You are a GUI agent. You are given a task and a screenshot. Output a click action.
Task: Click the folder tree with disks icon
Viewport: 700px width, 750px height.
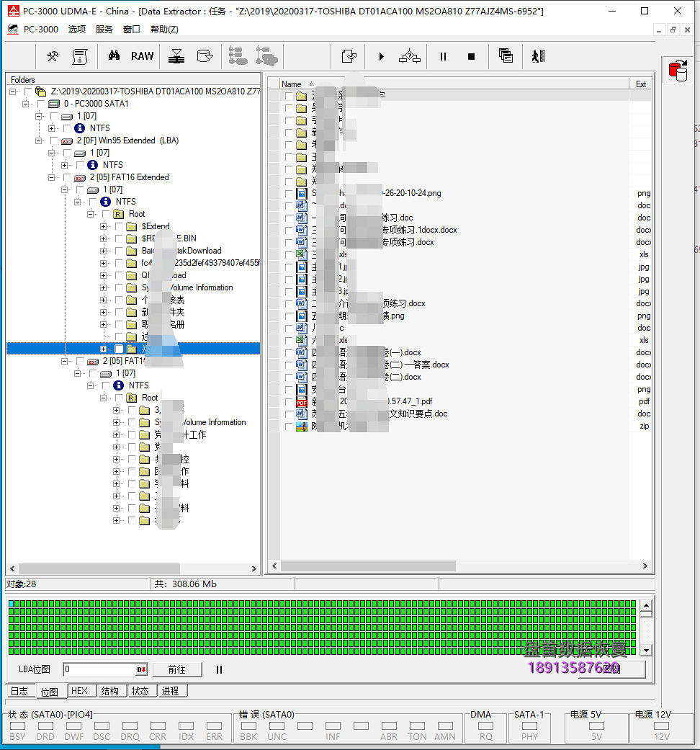point(266,56)
